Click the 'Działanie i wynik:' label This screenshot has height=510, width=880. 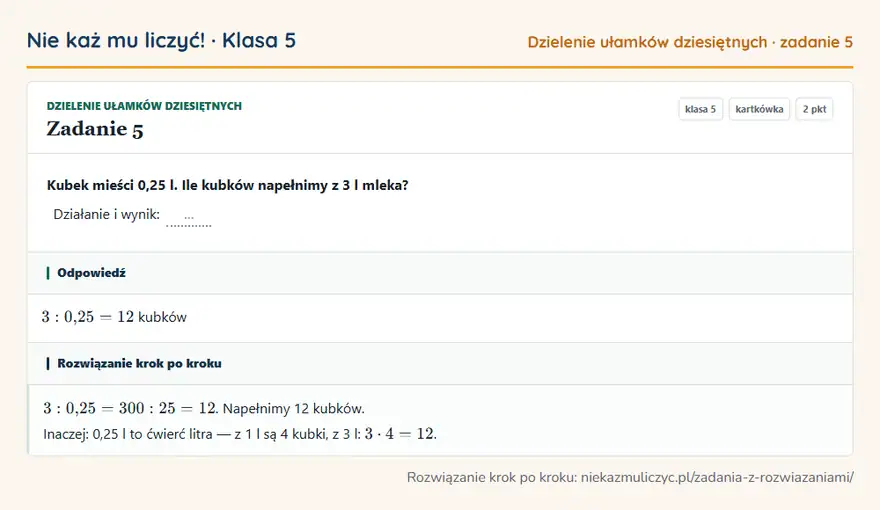tap(107, 214)
